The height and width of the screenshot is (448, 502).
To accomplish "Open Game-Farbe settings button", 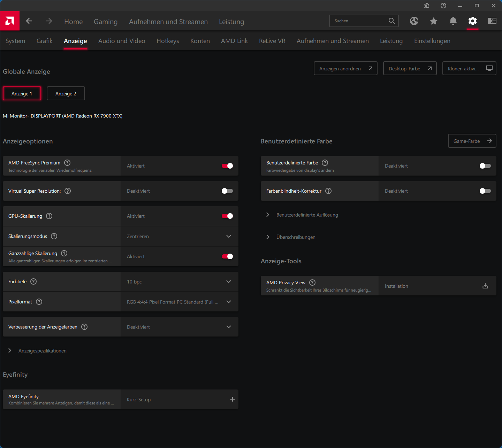I will (x=472, y=141).
